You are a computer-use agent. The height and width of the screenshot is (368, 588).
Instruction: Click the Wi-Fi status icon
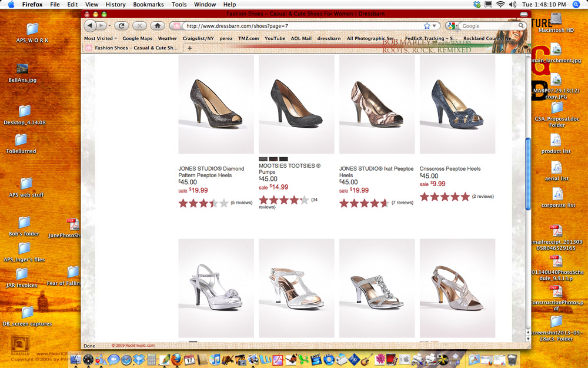[x=500, y=5]
